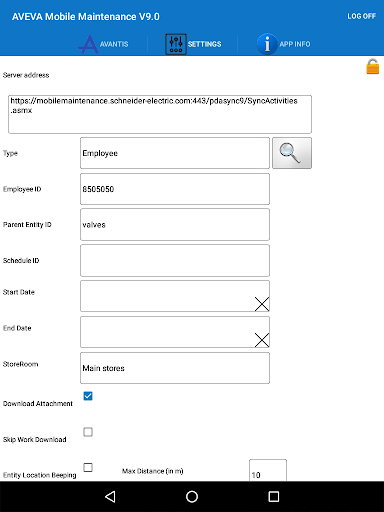
Task: Click the 'Schedule ID' label
Action: click(21, 261)
